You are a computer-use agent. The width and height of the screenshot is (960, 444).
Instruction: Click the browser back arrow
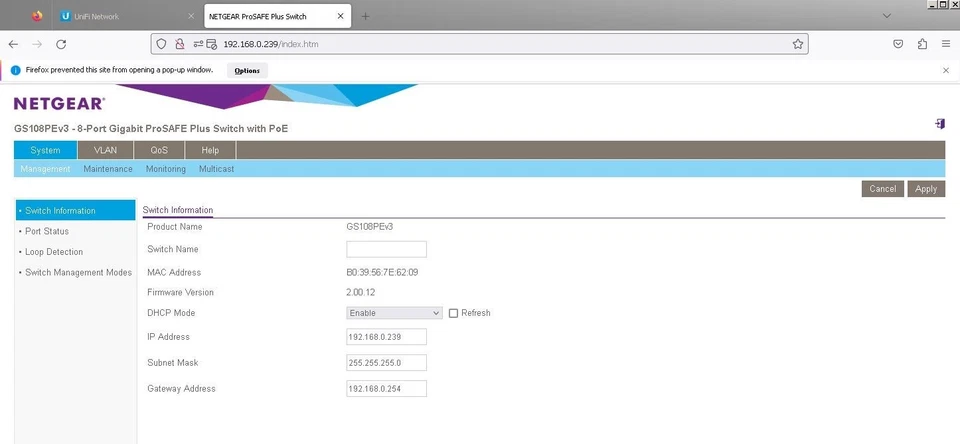coord(13,44)
